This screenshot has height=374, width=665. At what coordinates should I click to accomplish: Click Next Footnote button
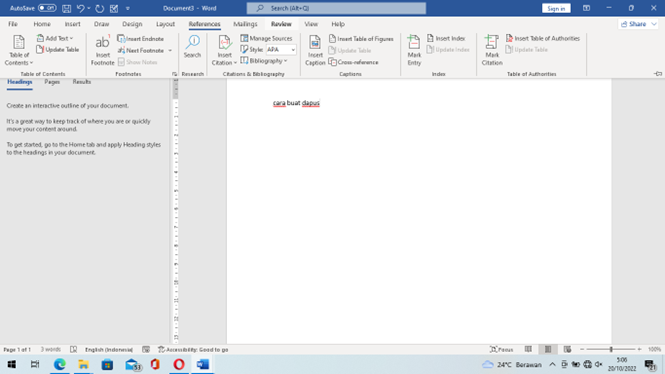(141, 50)
